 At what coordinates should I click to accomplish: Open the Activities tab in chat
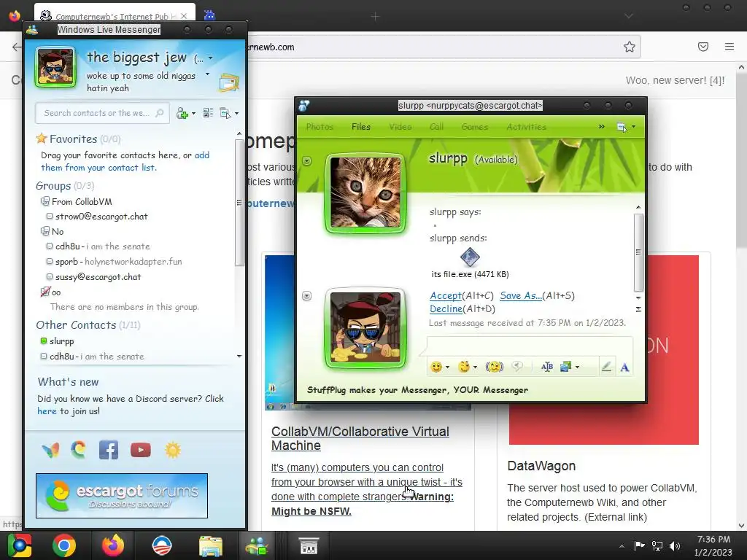(527, 127)
